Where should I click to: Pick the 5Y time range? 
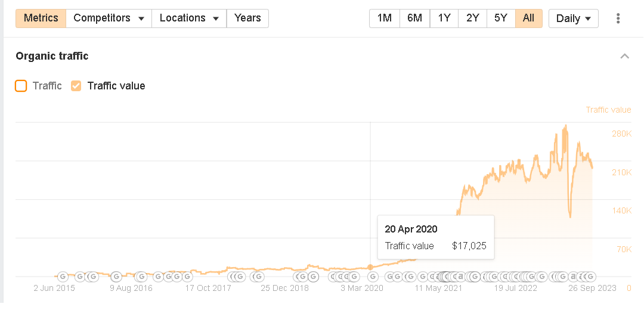pos(501,18)
